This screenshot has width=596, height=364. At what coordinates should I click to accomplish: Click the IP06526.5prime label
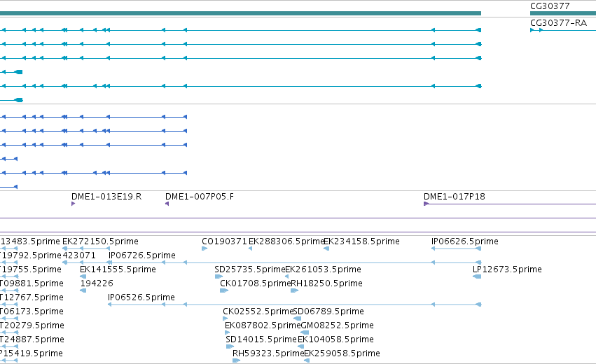point(141,297)
